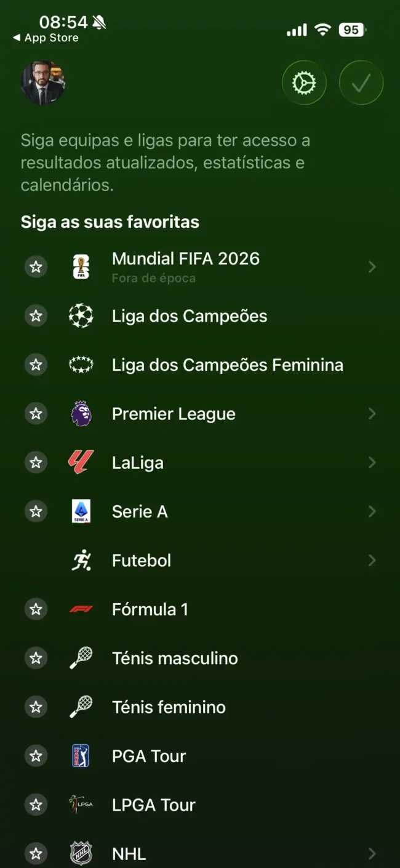400x868 pixels.
Task: Tap the Premier League lion logo
Action: 81,413
